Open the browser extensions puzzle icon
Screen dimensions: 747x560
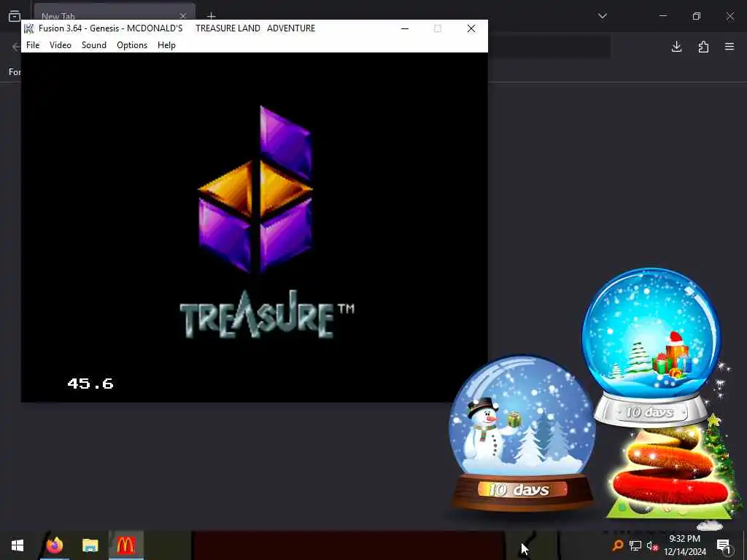point(703,47)
